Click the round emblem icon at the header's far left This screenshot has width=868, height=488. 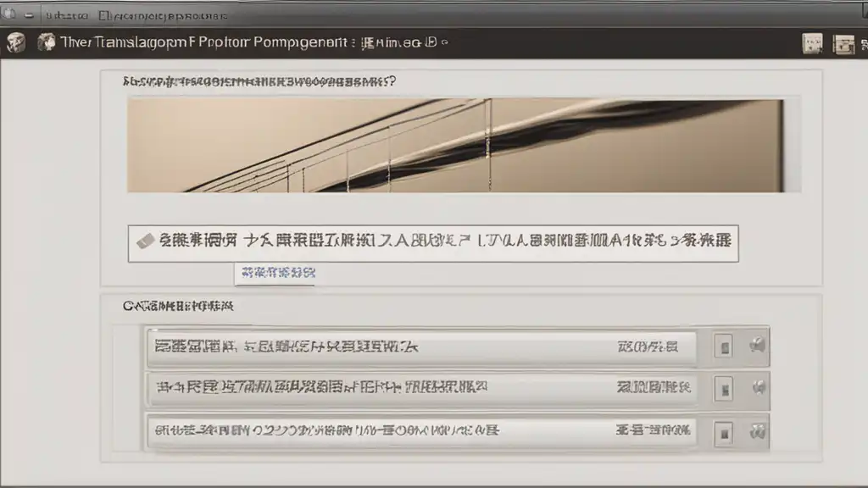tap(15, 42)
